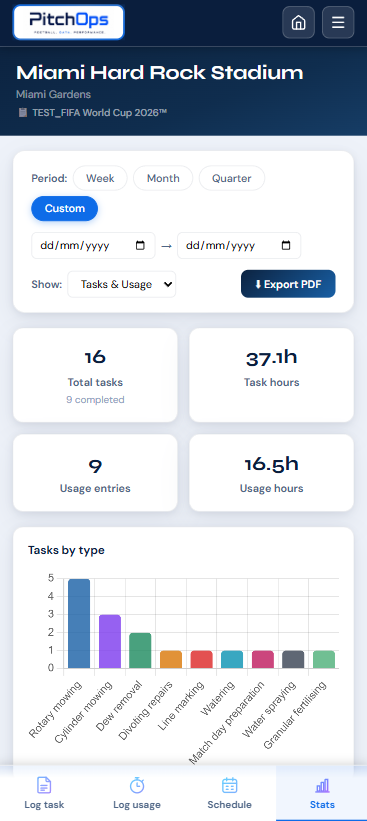Screen dimensions: 367x821
Task: Open the Log task tab label
Action: [44, 805]
